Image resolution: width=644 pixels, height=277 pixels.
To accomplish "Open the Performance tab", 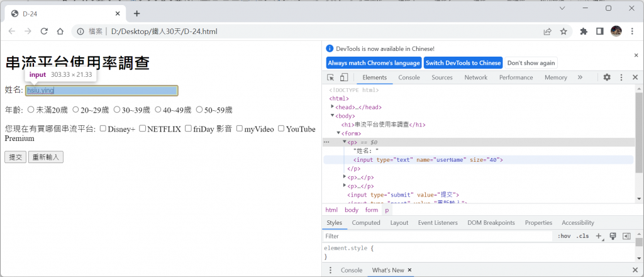I will tap(516, 77).
